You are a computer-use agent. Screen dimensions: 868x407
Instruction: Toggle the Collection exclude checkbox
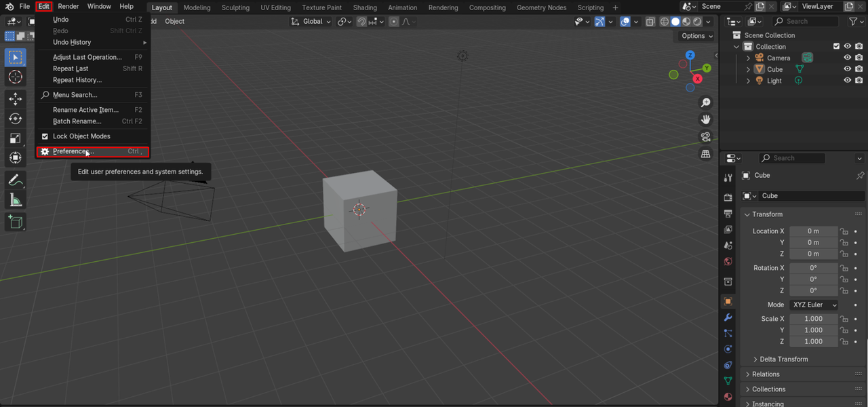tap(836, 47)
